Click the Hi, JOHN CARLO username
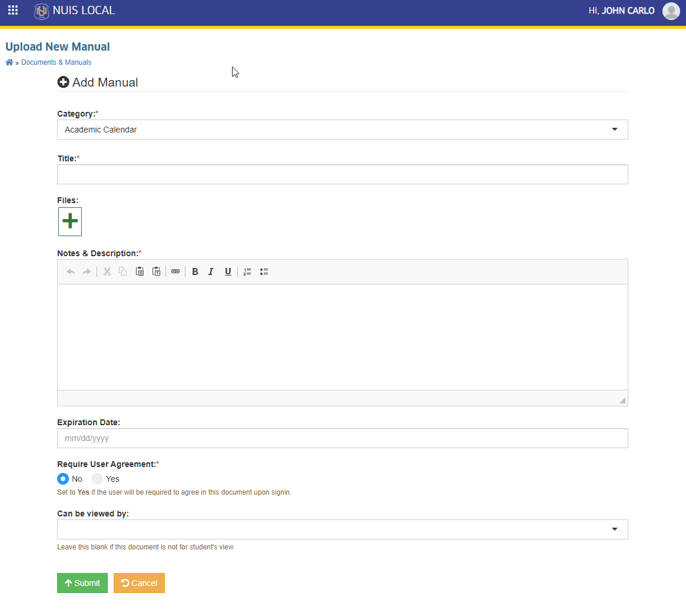This screenshot has width=686, height=616. click(x=621, y=11)
